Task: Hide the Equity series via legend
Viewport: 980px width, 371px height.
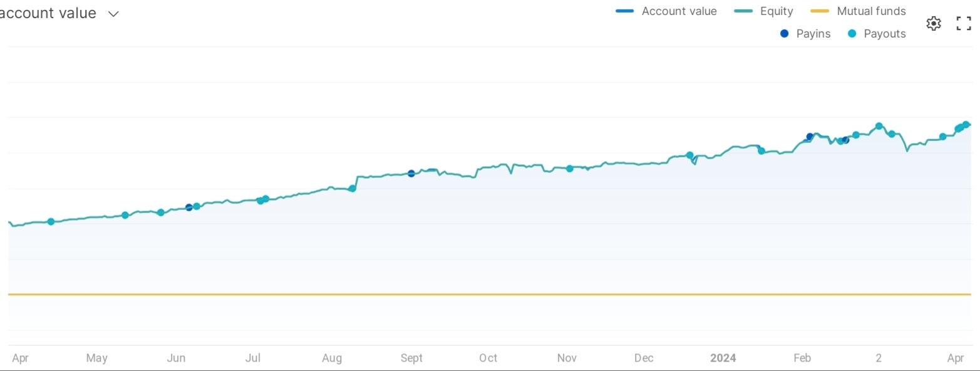Action: point(764,11)
